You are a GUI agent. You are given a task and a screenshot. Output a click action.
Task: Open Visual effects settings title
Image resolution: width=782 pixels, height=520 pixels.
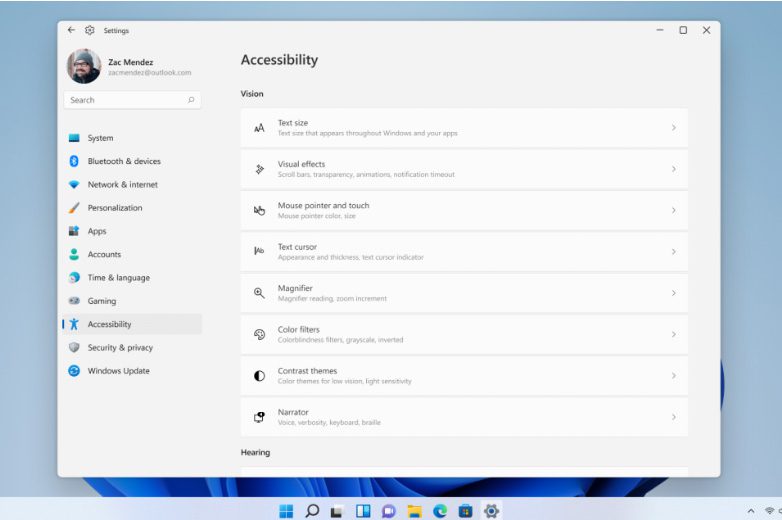pyautogui.click(x=301, y=164)
